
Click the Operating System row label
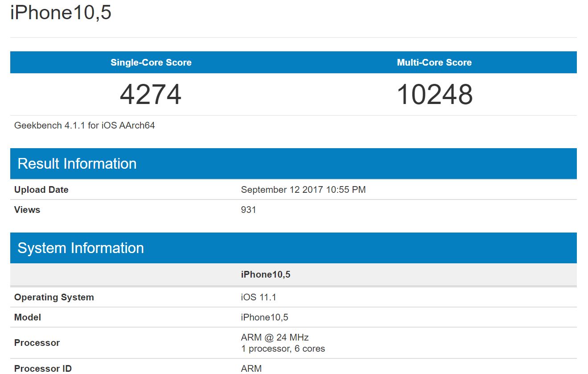coord(54,297)
